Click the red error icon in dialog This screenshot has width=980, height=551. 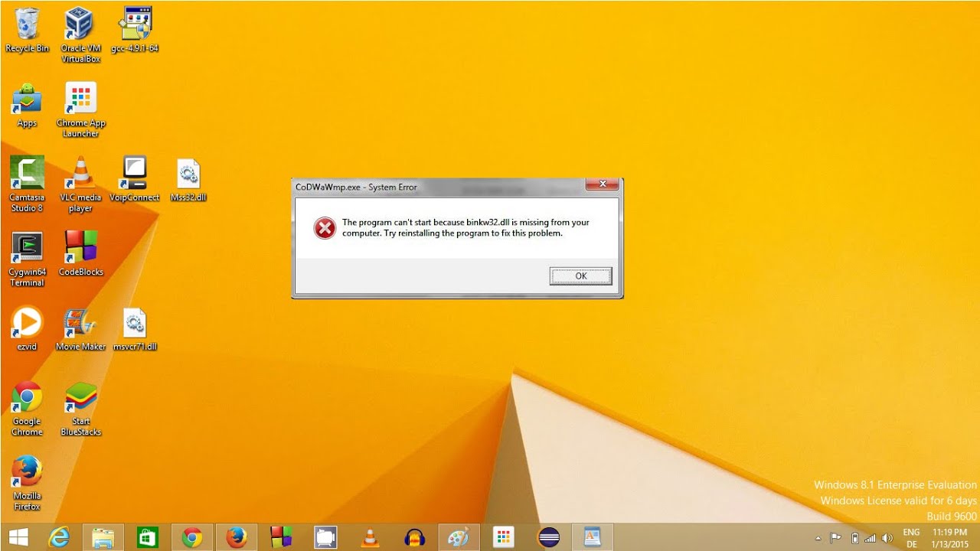(325, 227)
